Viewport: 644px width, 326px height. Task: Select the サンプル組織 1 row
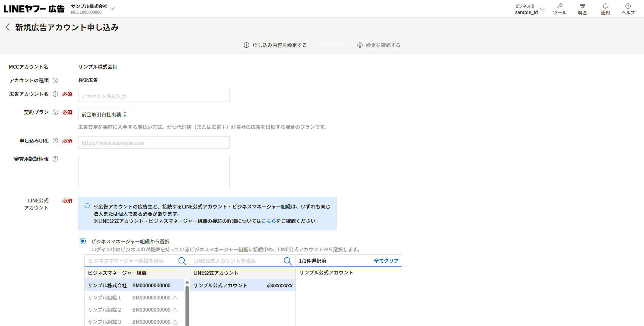[x=134, y=298]
